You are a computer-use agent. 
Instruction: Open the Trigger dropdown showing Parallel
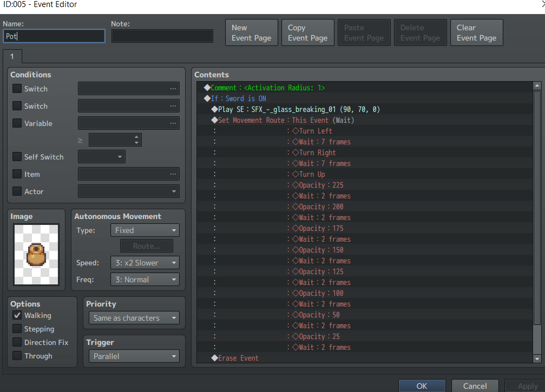pyautogui.click(x=134, y=356)
